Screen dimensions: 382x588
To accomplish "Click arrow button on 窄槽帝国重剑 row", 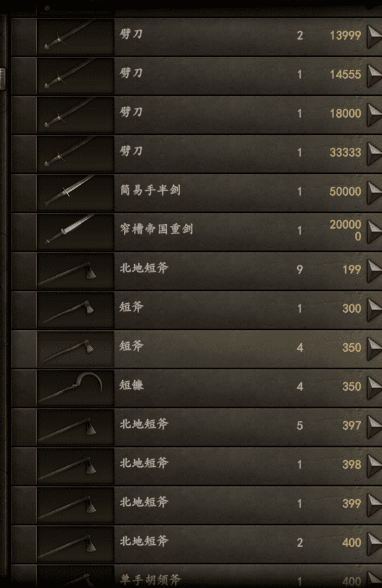I will [374, 231].
